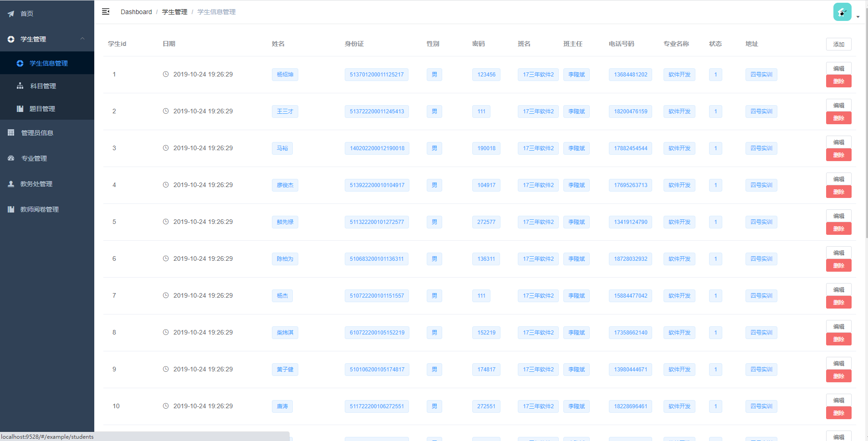Click the paper plane 首页 icon
Screen dimensions: 868x441
[11, 14]
